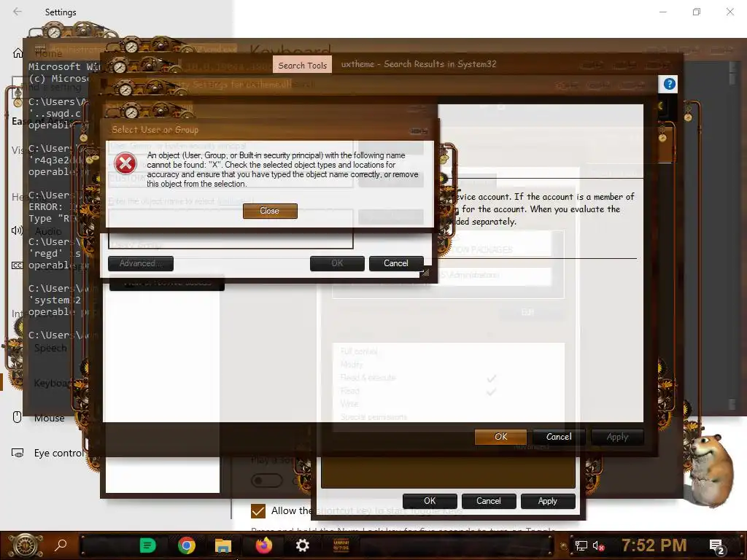Open the blue Help icon in Explorer window
The height and width of the screenshot is (560, 747).
click(x=670, y=85)
